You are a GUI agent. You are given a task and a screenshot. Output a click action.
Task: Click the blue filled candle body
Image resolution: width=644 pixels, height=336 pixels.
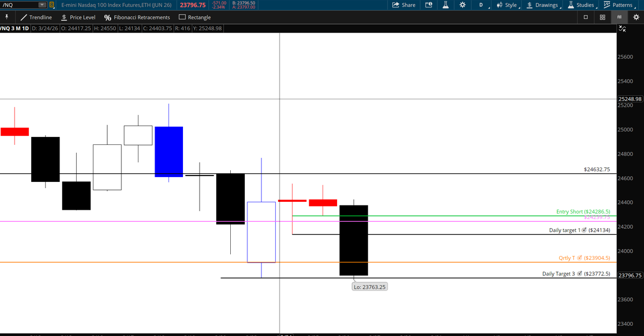(x=169, y=151)
